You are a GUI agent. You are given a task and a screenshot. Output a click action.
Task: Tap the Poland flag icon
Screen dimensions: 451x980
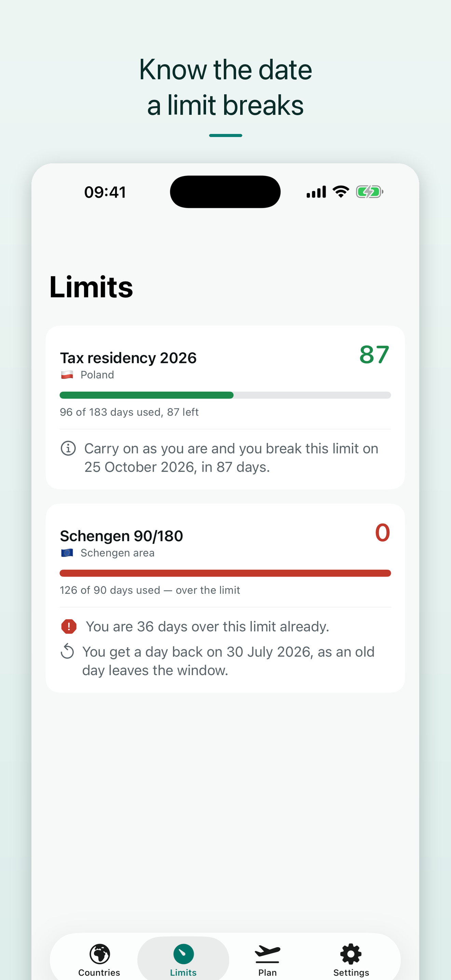tap(67, 375)
